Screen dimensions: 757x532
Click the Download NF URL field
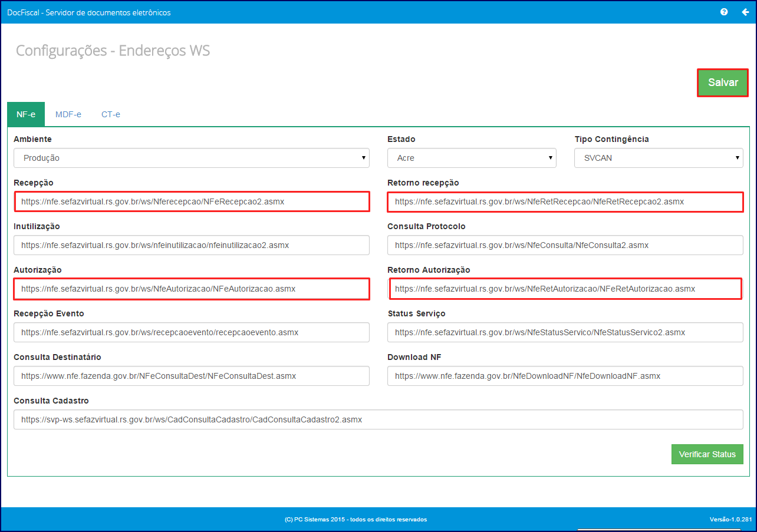tap(565, 376)
